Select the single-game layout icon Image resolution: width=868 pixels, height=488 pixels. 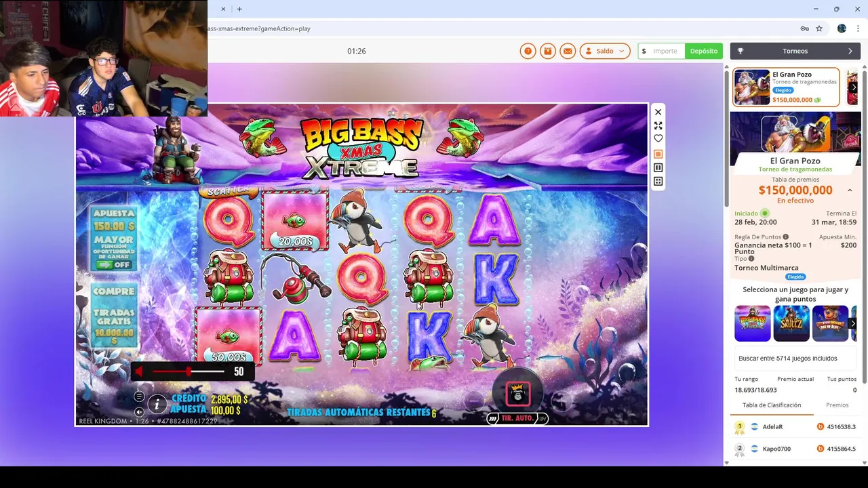coord(658,154)
